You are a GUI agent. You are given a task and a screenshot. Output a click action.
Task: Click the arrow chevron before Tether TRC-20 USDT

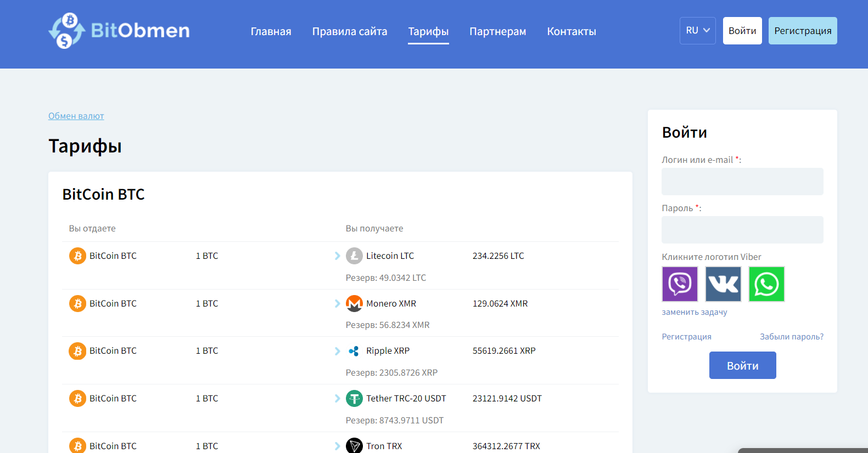pyautogui.click(x=337, y=399)
